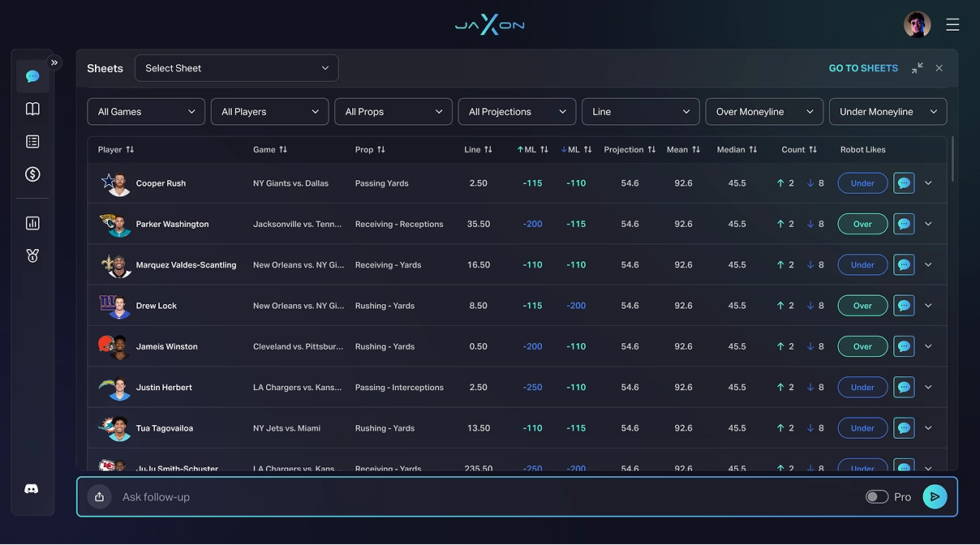
Task: Open chat bubble for Cooper Rush row
Action: 904,183
